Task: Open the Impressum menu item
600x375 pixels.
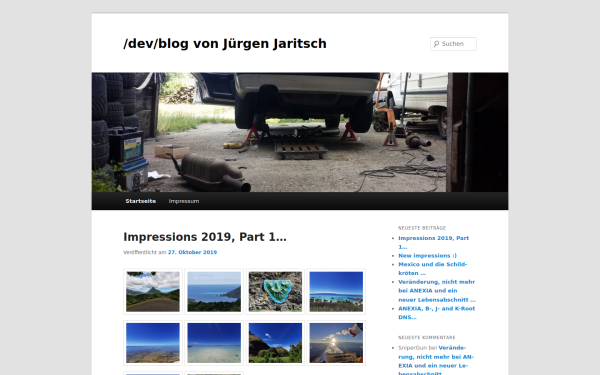Action: tap(184, 201)
